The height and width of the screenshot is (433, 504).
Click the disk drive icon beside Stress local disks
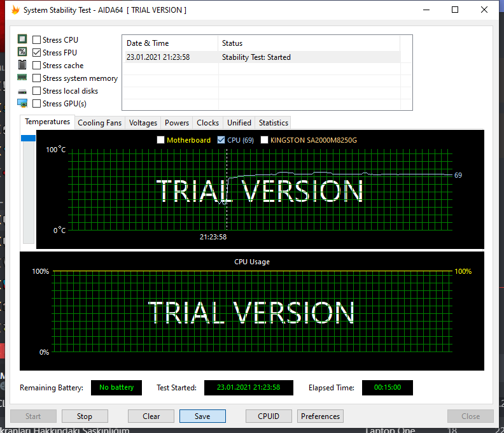click(22, 92)
